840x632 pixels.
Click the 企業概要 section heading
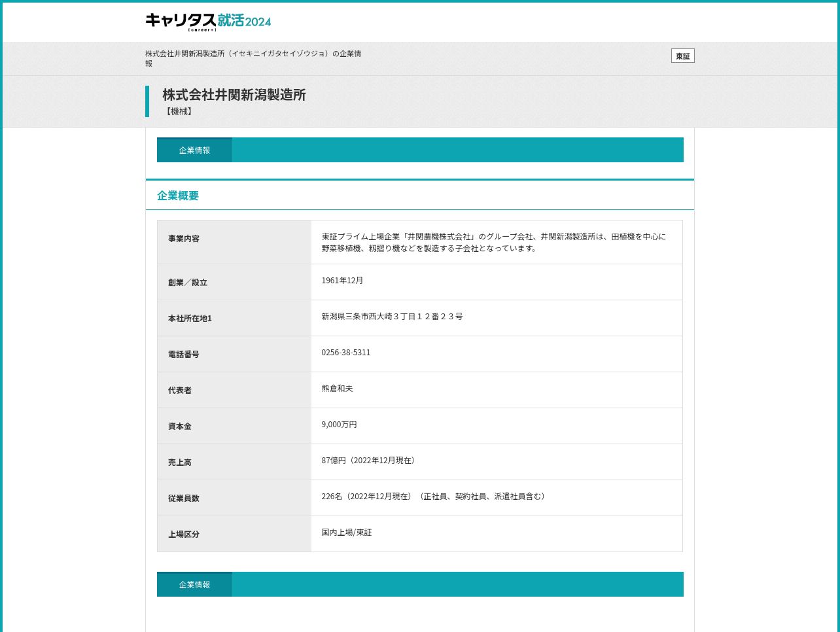[178, 196]
